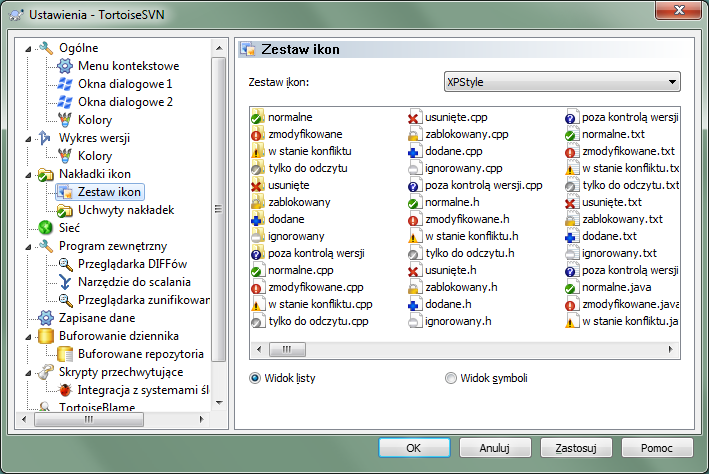Image resolution: width=709 pixels, height=474 pixels.
Task: Click the blue plus folder icon of 'dodane'
Action: (257, 219)
